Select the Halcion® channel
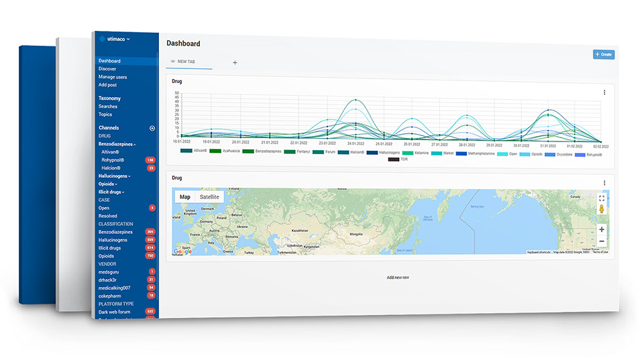Screen dimensions: 644x362 coord(111,168)
